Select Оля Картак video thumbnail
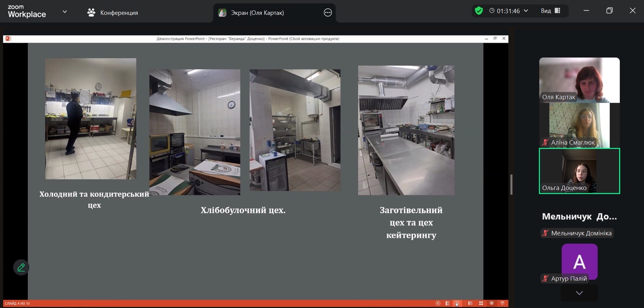 click(x=579, y=80)
